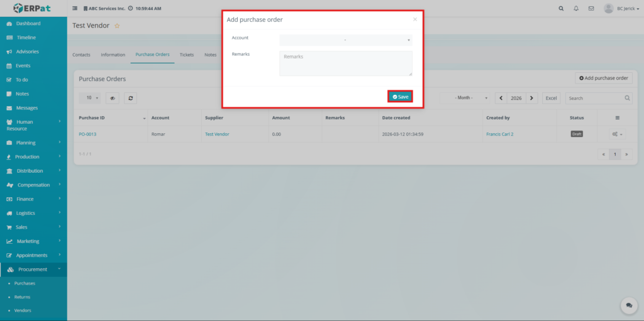Viewport: 644px width, 321px height.
Task: Open Vendors under Procurement
Action: pos(23,310)
